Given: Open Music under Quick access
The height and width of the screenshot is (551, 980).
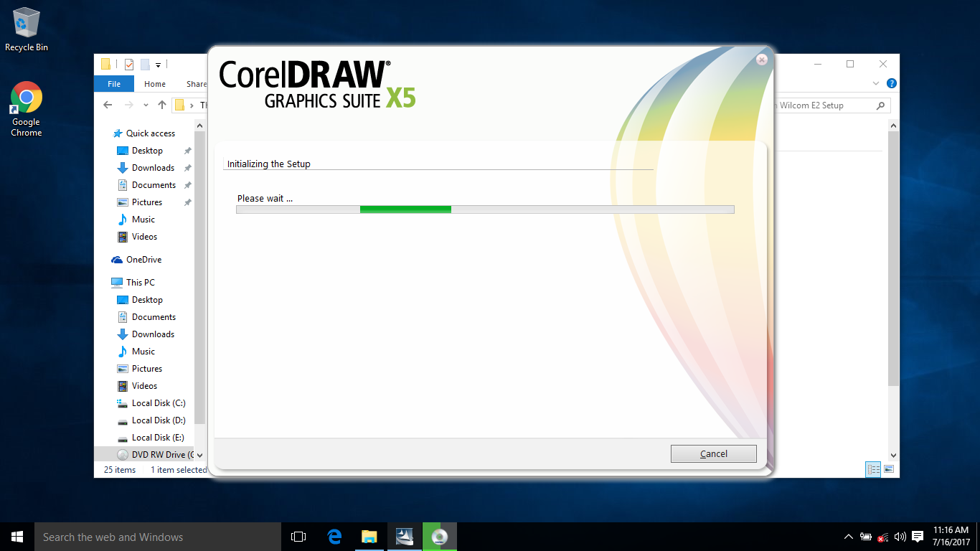Looking at the screenshot, I should coord(143,220).
